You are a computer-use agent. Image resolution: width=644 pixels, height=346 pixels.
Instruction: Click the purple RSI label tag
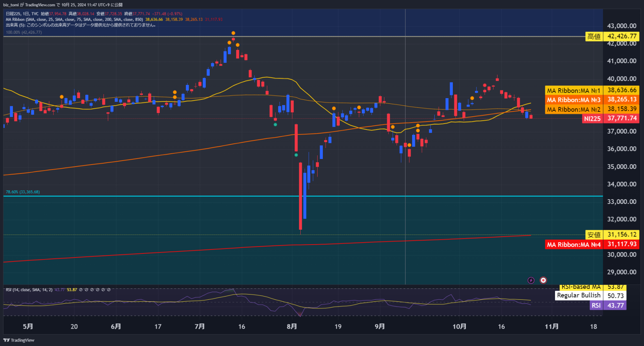[x=596, y=305]
